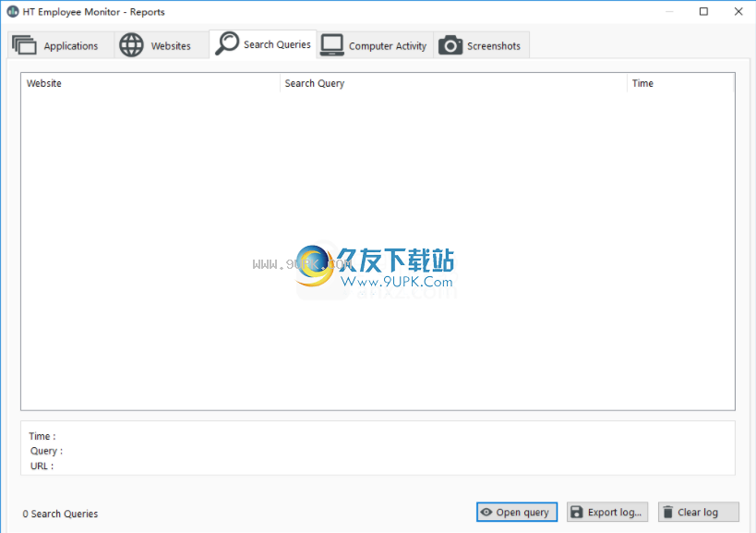Click the camera Screenshots icon
Screen dimensions: 756x533
click(450, 45)
